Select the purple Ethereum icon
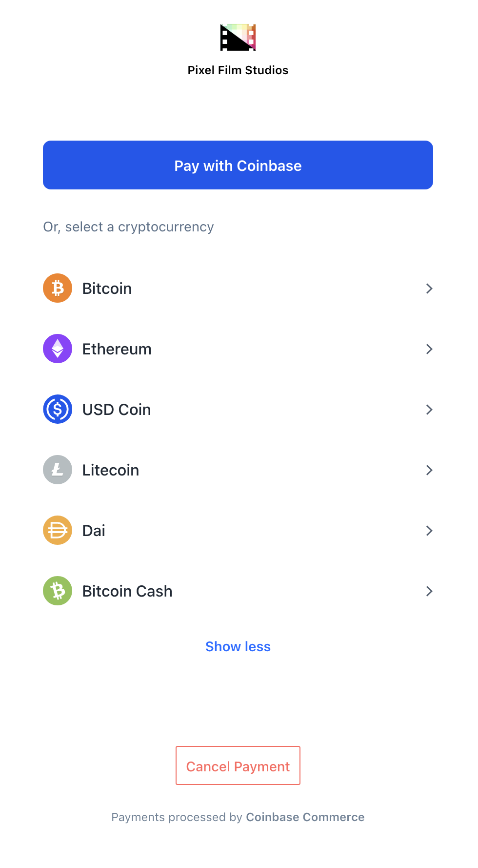478x868 pixels. (58, 349)
